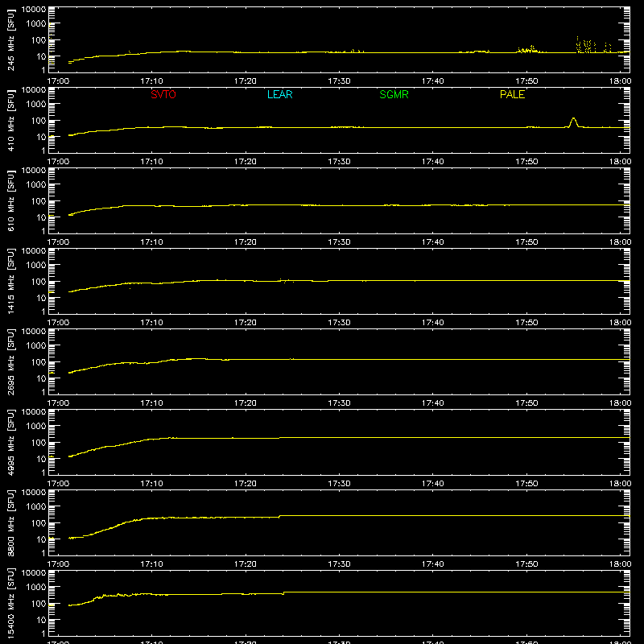Click the 4995 MHz [SFU] axis title

coord(10,442)
